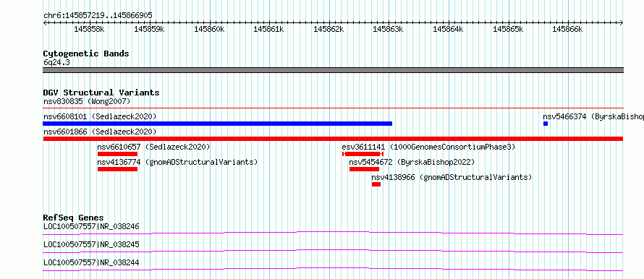This screenshot has height=279, width=644.
Task: Click the 145865k ruler mark
Action: point(508,30)
